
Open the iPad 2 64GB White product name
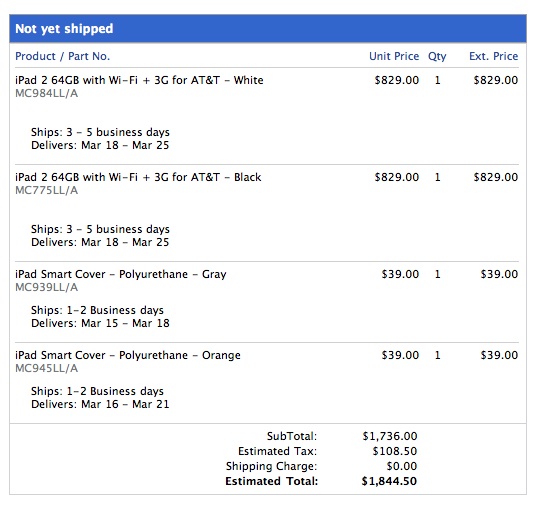(139, 80)
